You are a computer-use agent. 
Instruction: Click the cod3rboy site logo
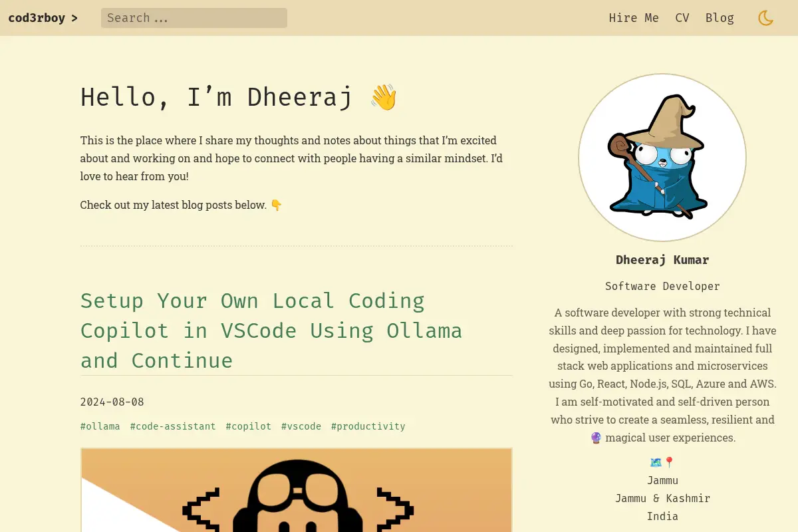tap(43, 18)
